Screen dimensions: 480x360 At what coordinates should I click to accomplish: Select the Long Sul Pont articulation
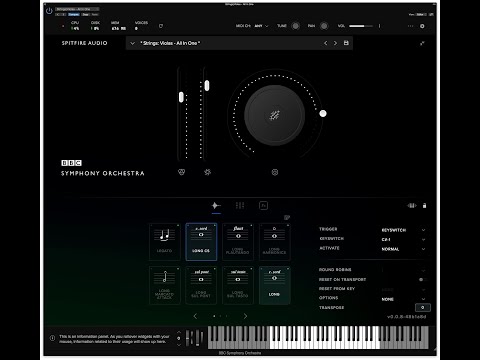pyautogui.click(x=201, y=285)
